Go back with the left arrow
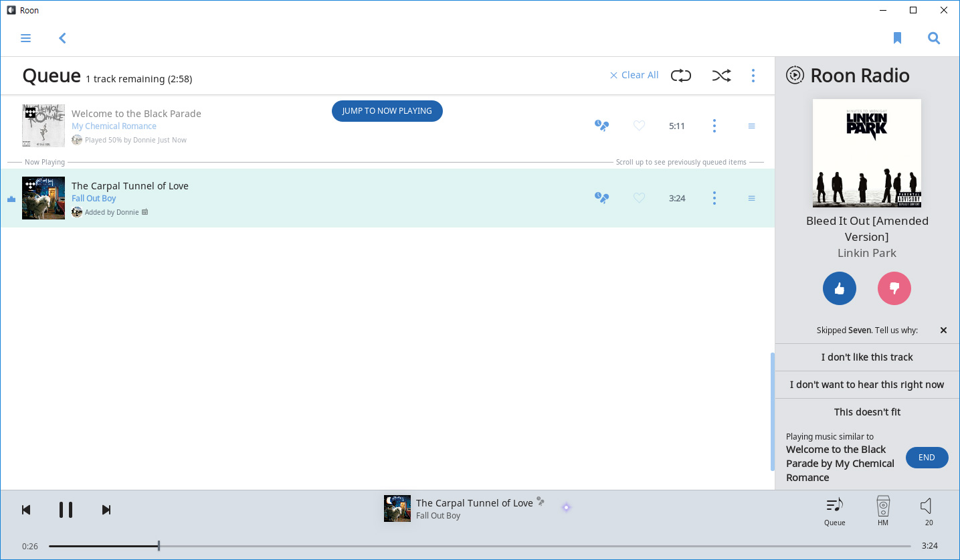The width and height of the screenshot is (960, 560). click(62, 38)
